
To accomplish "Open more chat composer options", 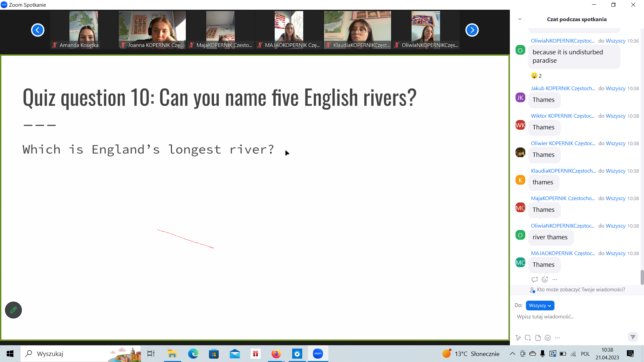I will click(x=557, y=338).
